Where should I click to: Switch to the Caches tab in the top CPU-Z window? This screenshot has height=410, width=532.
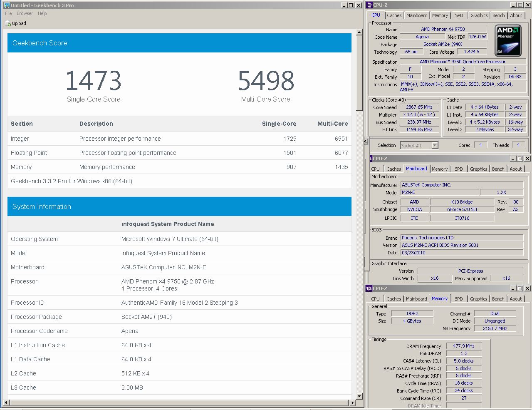(x=394, y=15)
